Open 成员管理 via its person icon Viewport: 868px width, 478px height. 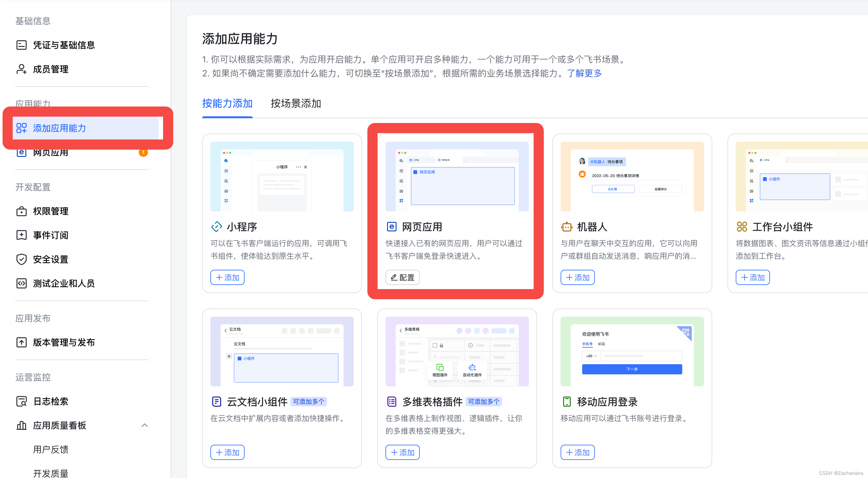[x=21, y=69]
